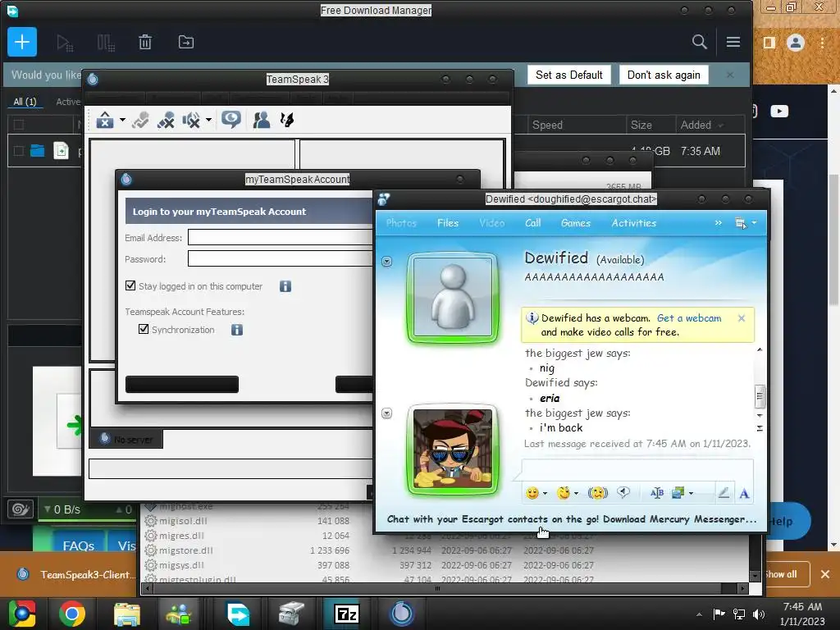The height and width of the screenshot is (630, 840).
Task: Open TeamSpeak contacts icon
Action: (262, 120)
